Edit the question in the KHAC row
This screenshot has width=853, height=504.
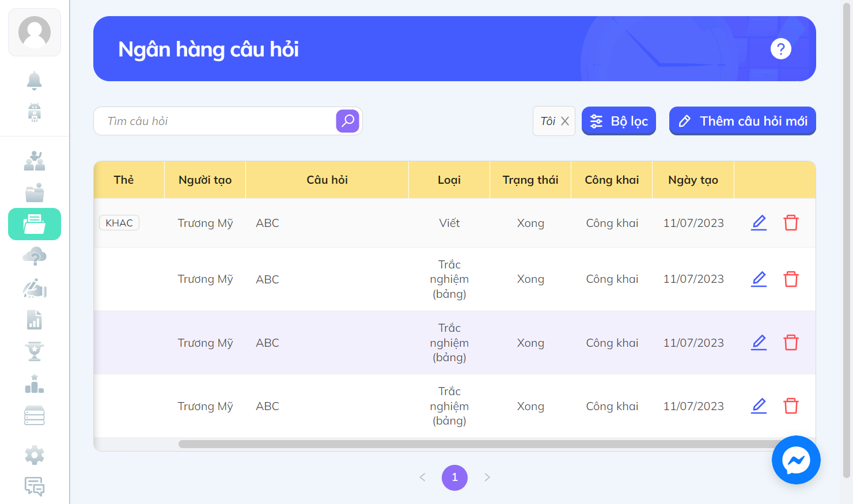759,223
